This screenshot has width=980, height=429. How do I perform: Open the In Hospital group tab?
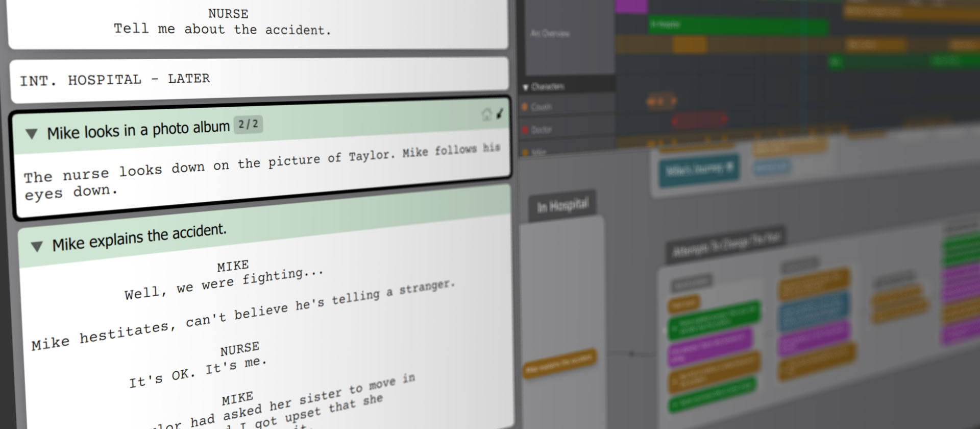pyautogui.click(x=562, y=206)
